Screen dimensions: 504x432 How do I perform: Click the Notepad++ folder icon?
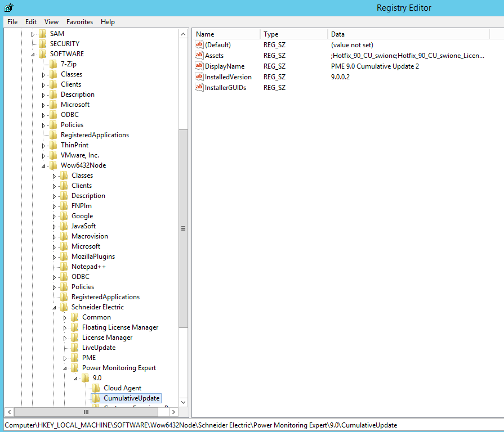click(64, 267)
